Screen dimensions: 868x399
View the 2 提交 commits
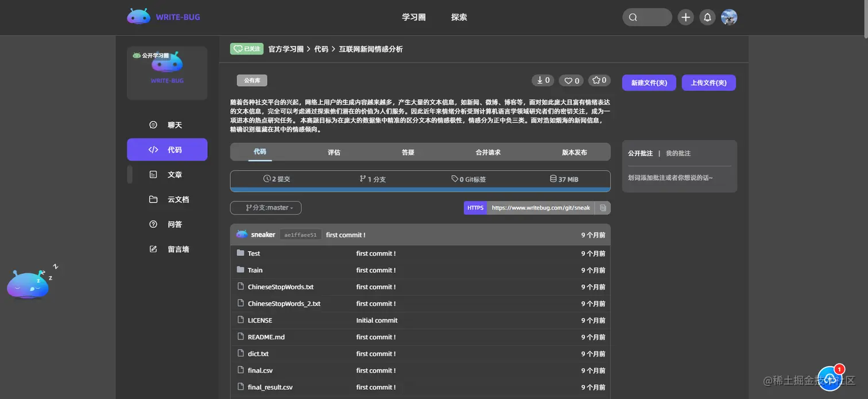click(277, 179)
